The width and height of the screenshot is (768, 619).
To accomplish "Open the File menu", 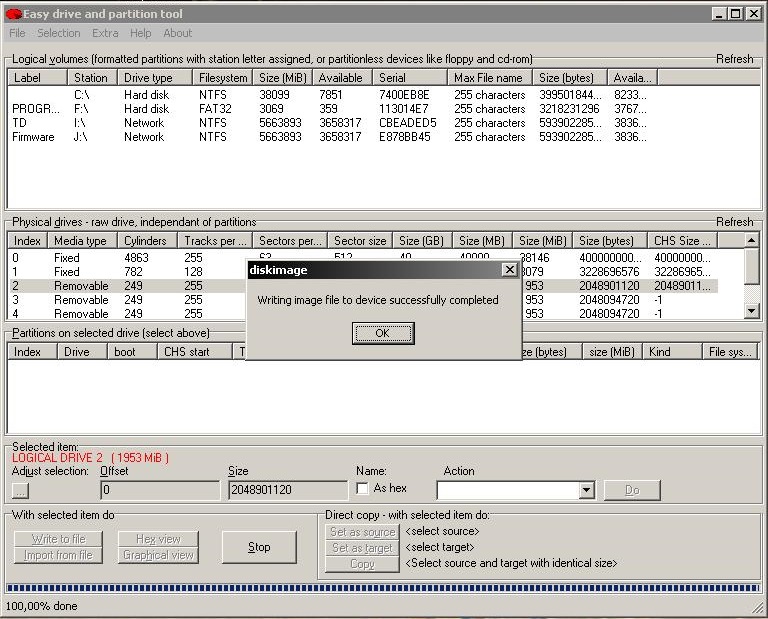I will (x=17, y=33).
